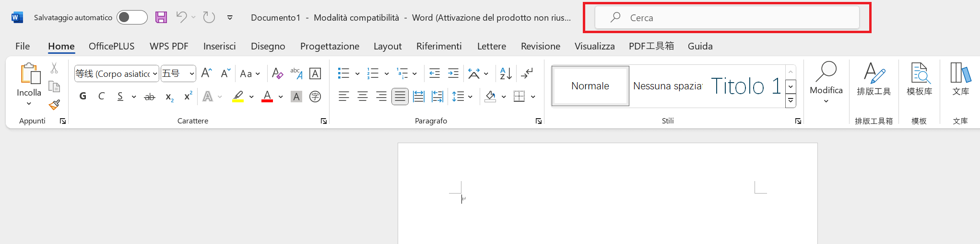Select the Format Painter brush icon
This screenshot has height=244, width=980.
pyautogui.click(x=54, y=105)
